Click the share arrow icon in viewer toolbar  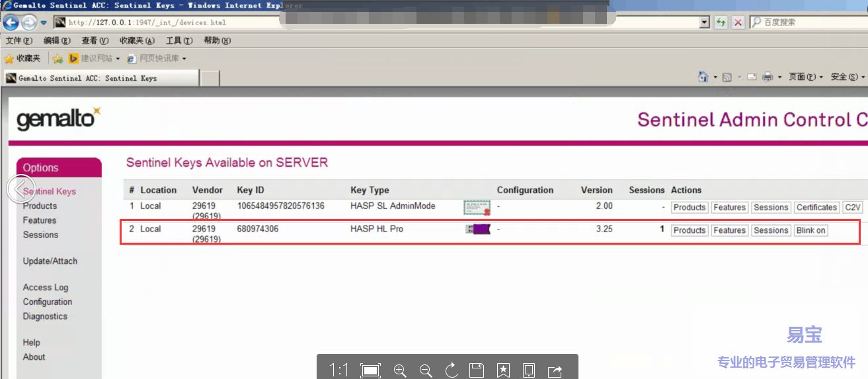(555, 370)
